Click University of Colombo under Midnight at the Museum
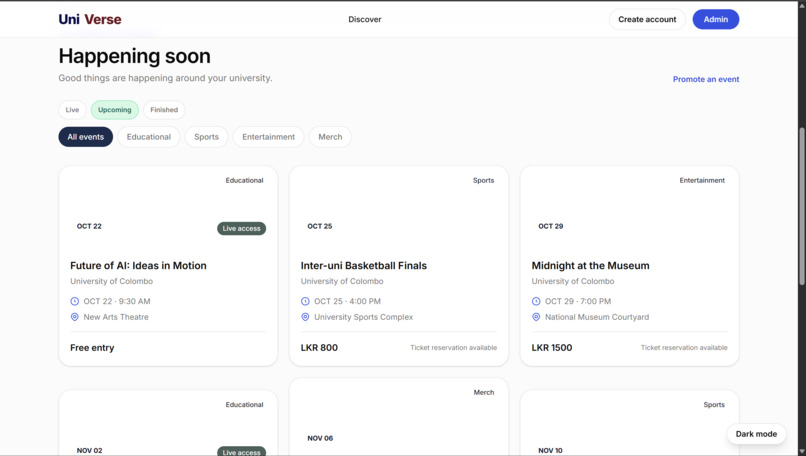Image resolution: width=806 pixels, height=456 pixels. [573, 281]
